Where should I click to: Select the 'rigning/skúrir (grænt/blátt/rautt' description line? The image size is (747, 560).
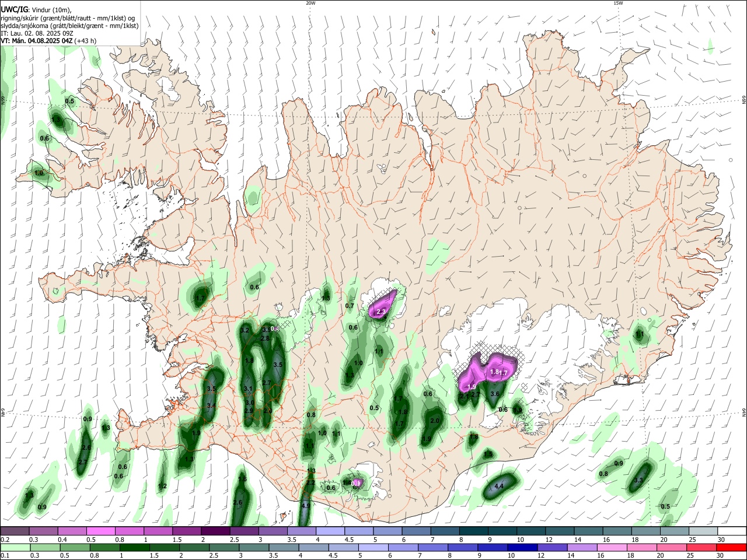67,17
